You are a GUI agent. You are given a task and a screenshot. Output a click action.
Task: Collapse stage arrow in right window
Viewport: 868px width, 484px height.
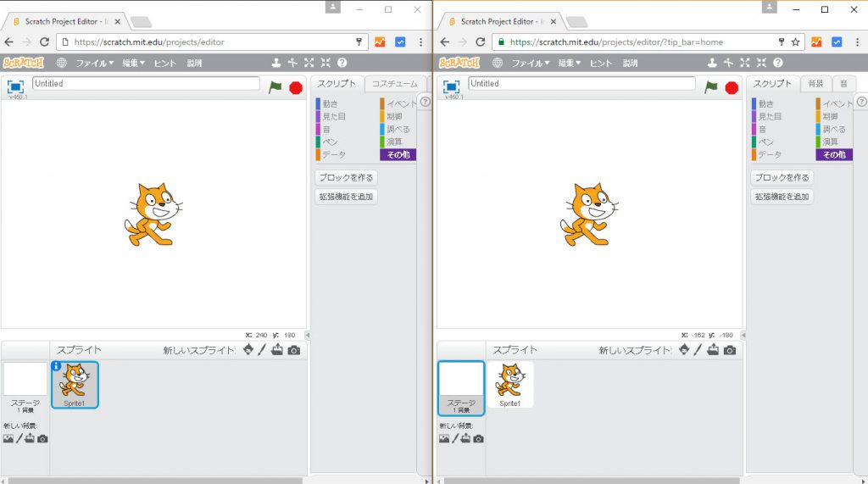(743, 335)
